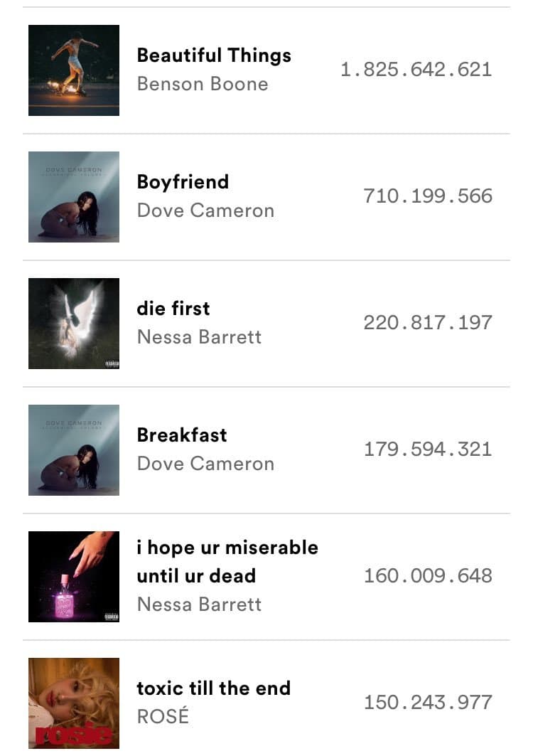Open i hope ur miserable until ur dead

[227, 562]
